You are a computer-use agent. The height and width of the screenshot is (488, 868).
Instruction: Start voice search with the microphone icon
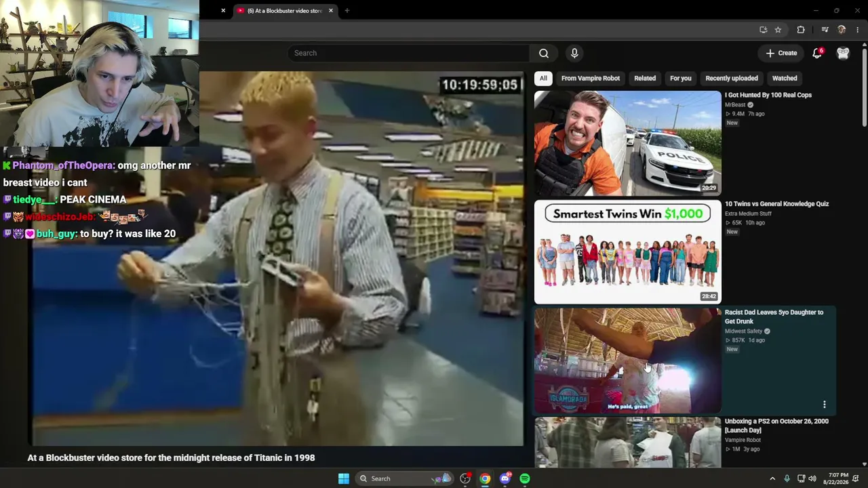[574, 53]
